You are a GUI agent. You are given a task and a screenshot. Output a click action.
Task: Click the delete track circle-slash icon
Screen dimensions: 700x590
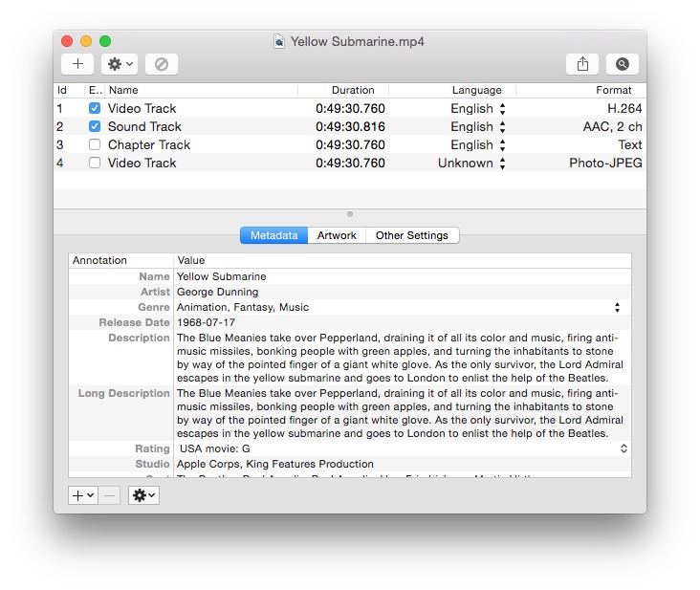coord(162,64)
